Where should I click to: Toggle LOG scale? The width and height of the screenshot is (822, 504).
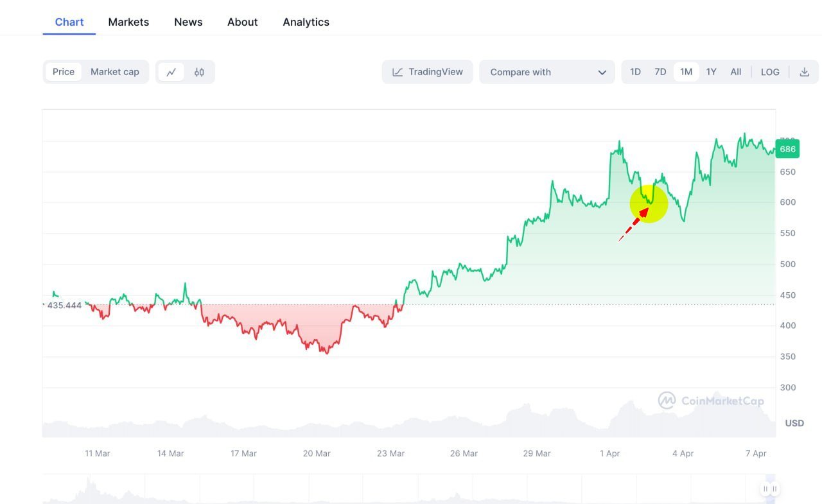(x=770, y=72)
